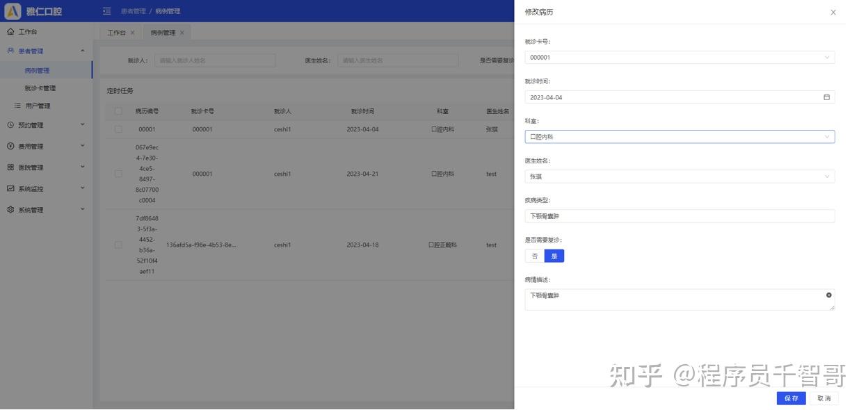This screenshot has height=410, width=868.
Task: Check the row dated 2023-04-21
Action: tap(118, 174)
